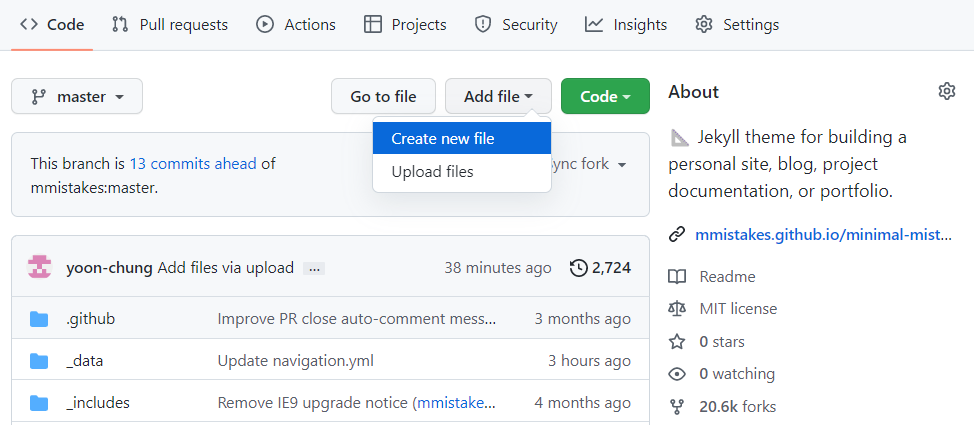This screenshot has width=974, height=425.
Task: Click the forks icon in About
Action: click(676, 407)
